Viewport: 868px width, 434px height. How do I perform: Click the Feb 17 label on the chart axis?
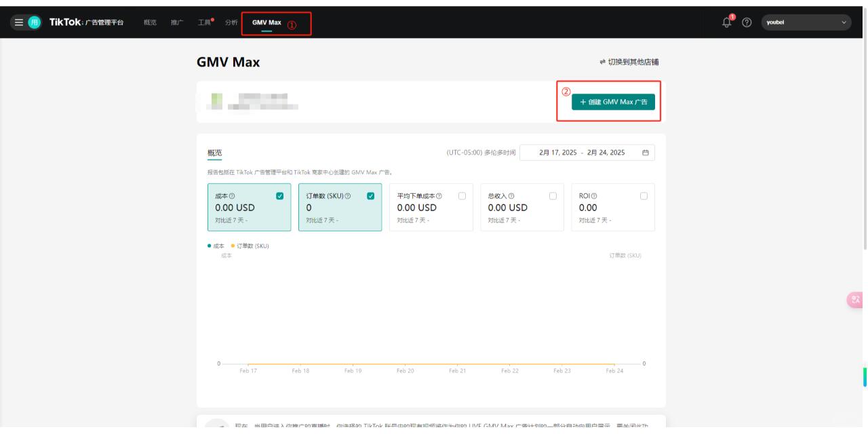click(248, 371)
